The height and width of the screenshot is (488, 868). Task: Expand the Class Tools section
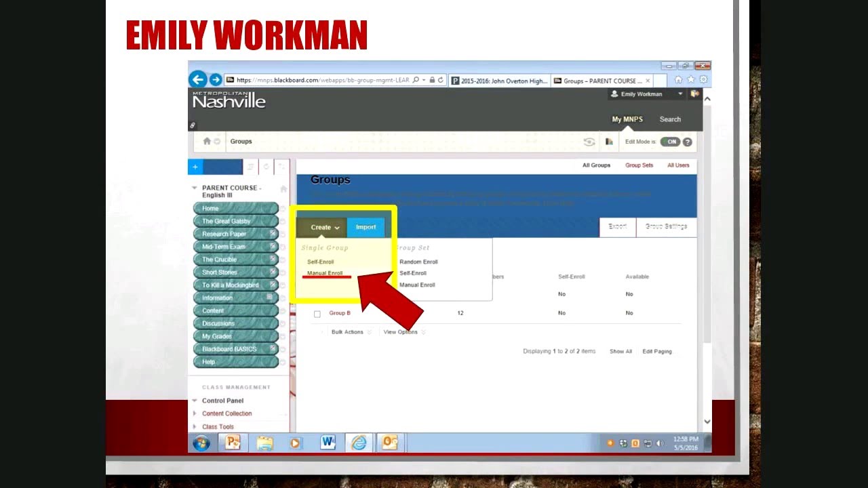(x=195, y=427)
